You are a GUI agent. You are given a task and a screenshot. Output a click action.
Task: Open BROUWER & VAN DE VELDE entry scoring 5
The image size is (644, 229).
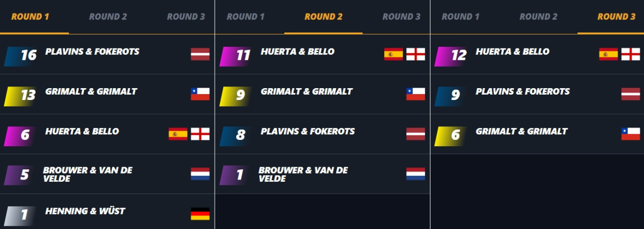(107, 174)
